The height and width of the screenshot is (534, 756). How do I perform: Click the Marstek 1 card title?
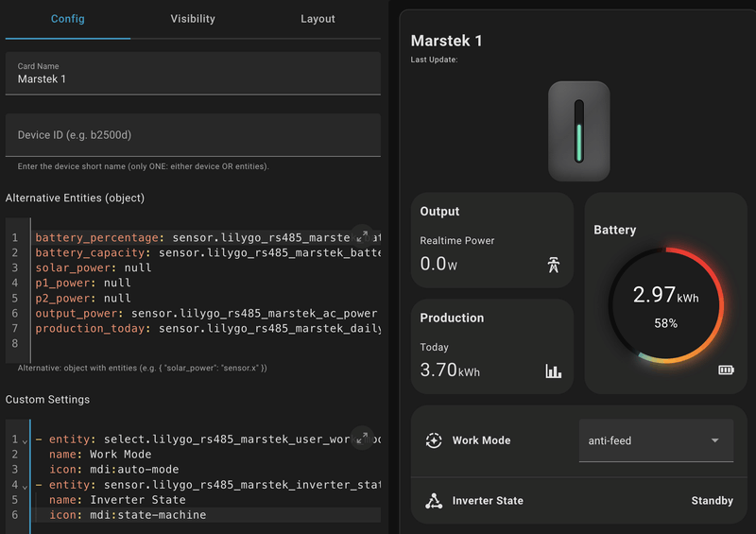coord(446,41)
